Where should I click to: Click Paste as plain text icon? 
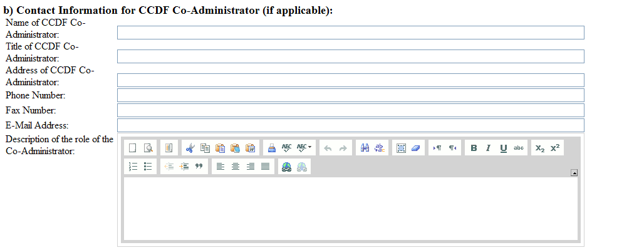tap(236, 148)
